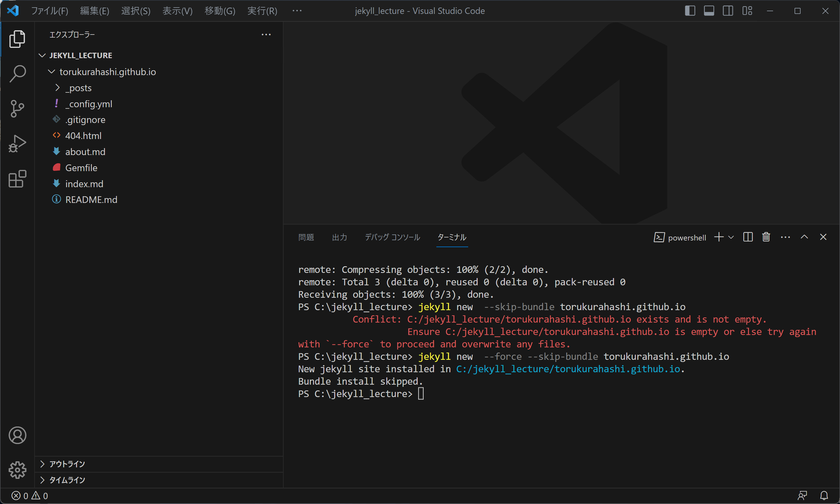Image resolution: width=840 pixels, height=504 pixels.
Task: Open the new terminal launch profile dropdown arrow
Action: point(731,237)
